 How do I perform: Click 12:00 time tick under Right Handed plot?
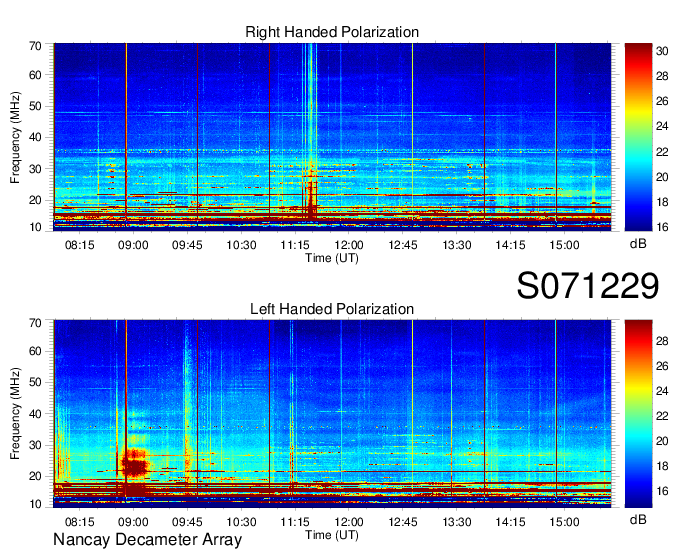click(349, 245)
